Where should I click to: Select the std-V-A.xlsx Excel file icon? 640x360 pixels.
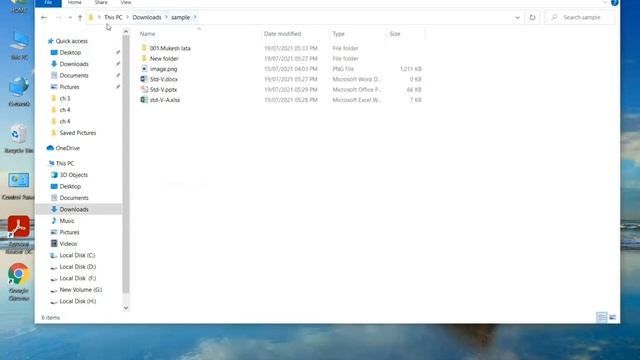[x=144, y=100]
